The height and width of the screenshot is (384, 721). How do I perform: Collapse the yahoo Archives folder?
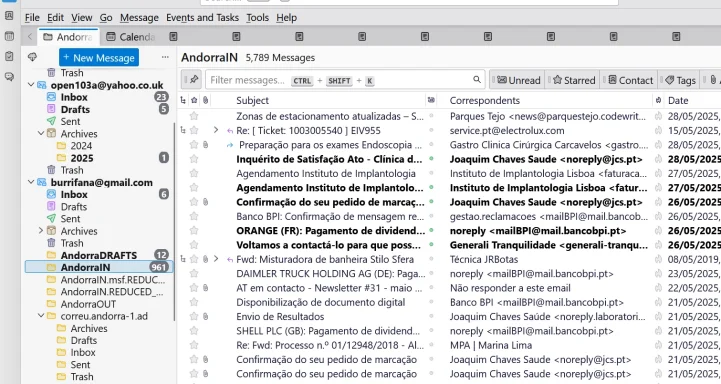coord(41,134)
